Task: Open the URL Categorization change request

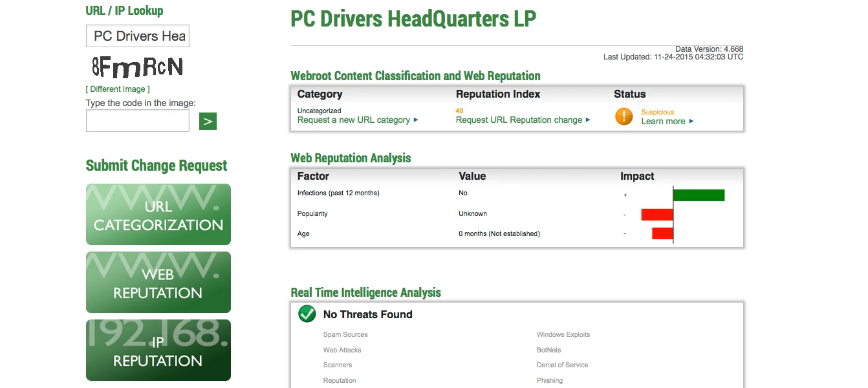Action: pyautogui.click(x=158, y=215)
